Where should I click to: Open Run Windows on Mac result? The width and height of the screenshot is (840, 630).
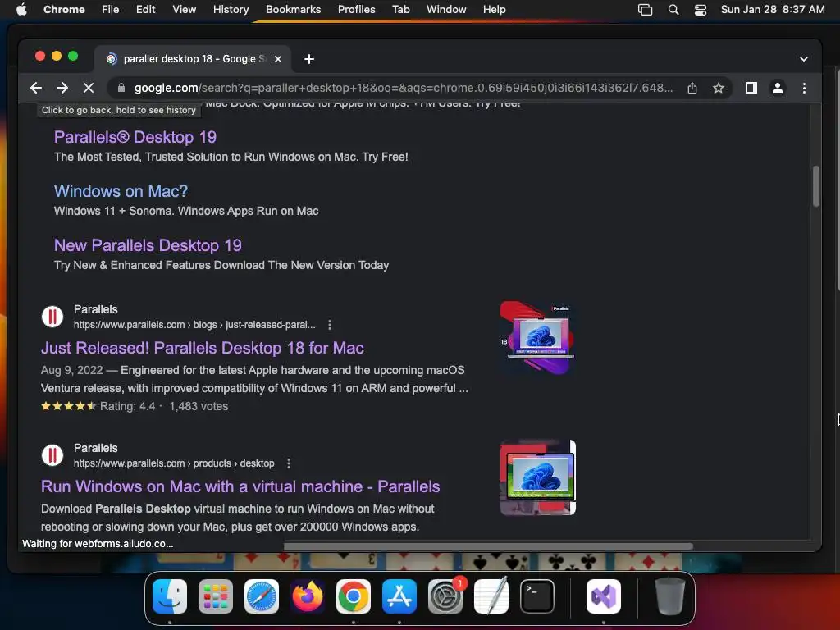(x=240, y=486)
